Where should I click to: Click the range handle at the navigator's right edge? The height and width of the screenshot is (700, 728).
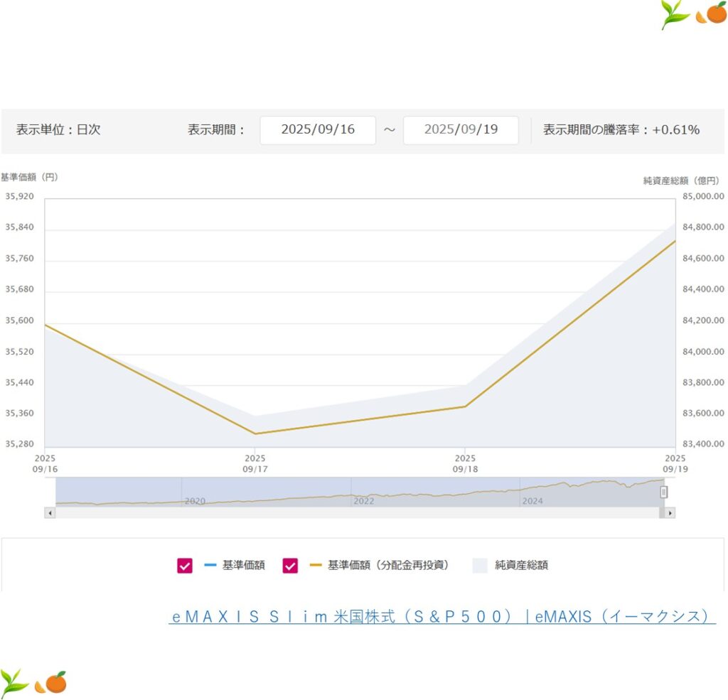click(664, 492)
